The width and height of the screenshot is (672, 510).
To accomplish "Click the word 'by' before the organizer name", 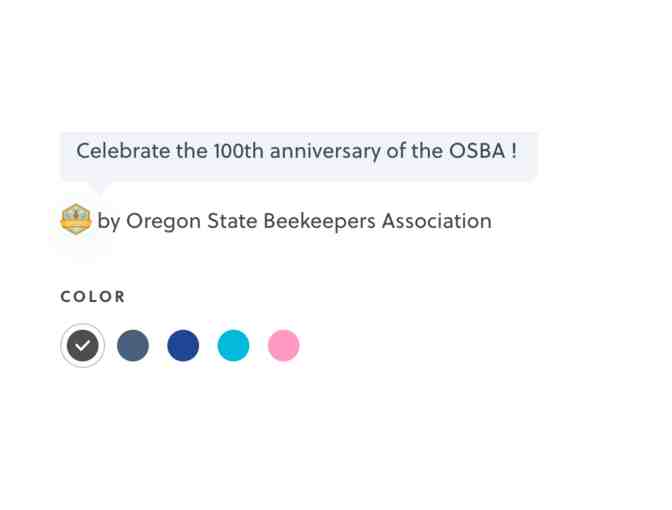I will [x=108, y=222].
